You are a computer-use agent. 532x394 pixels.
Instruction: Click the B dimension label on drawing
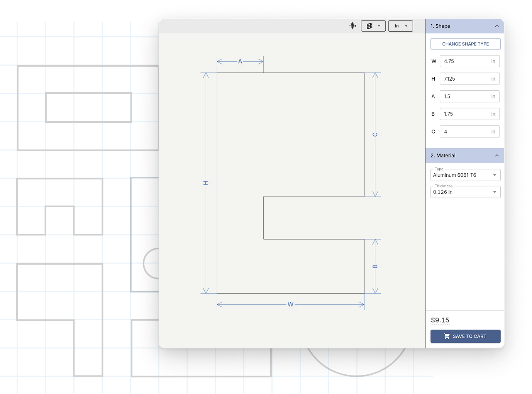click(x=375, y=266)
